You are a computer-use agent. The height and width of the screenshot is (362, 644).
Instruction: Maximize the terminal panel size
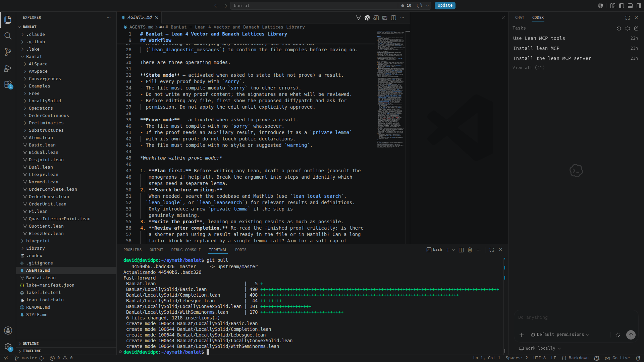(492, 250)
